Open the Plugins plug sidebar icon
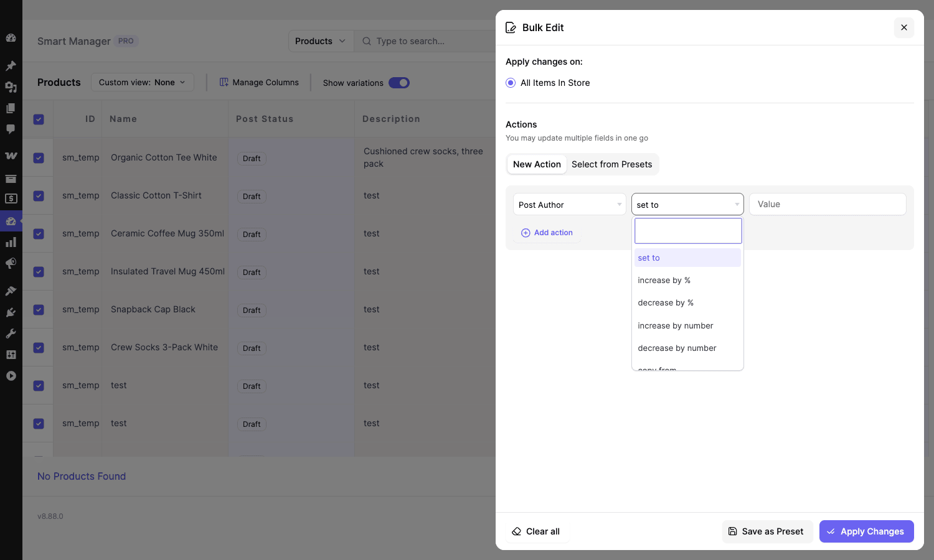This screenshot has height=560, width=934. click(x=11, y=312)
